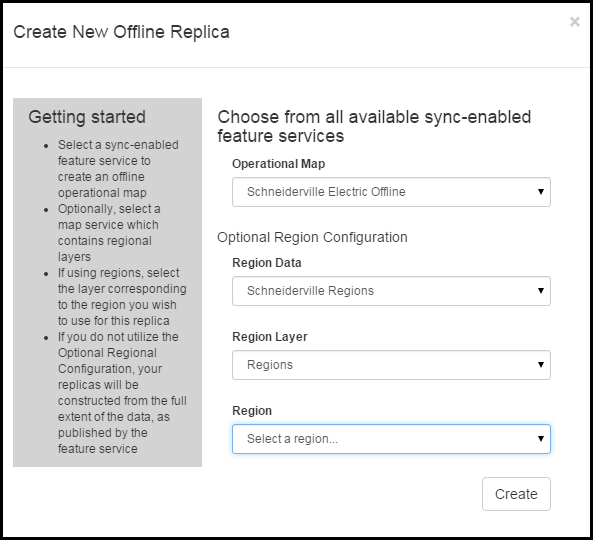This screenshot has width=593, height=540.
Task: Click the Operational Map label
Action: (279, 164)
